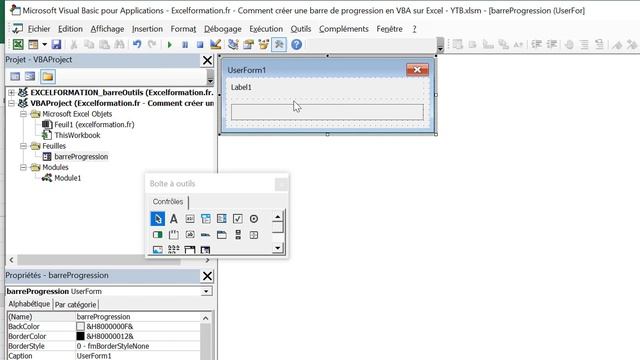
Task: Switch to the Alphabétique tab
Action: pyautogui.click(x=29, y=304)
